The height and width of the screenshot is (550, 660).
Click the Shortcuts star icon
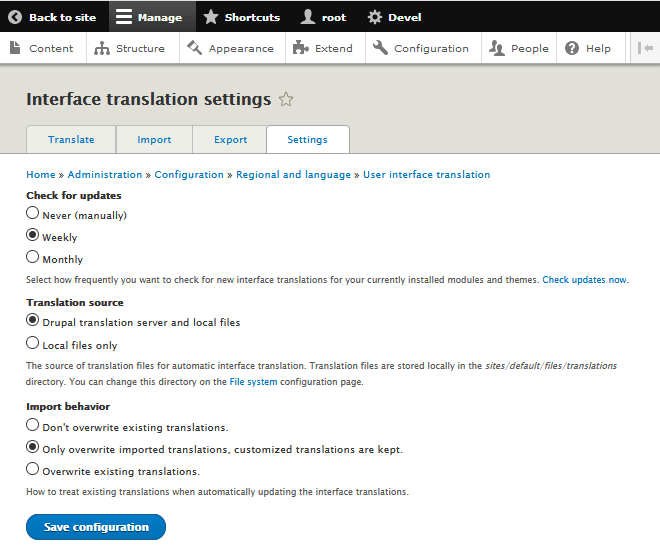pyautogui.click(x=211, y=17)
